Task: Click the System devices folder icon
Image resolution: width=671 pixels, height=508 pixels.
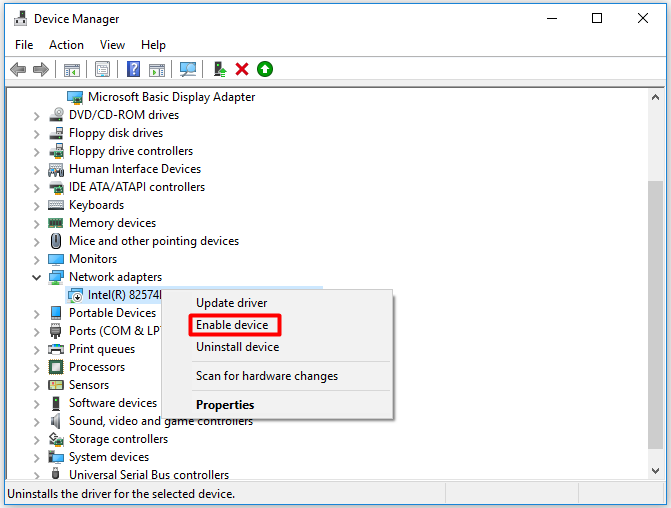Action: click(x=56, y=457)
